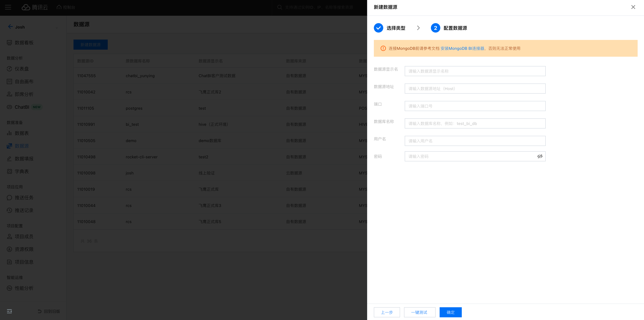This screenshot has width=644, height=320.
Task: Open ChatBI in the sidebar
Action: click(x=22, y=107)
